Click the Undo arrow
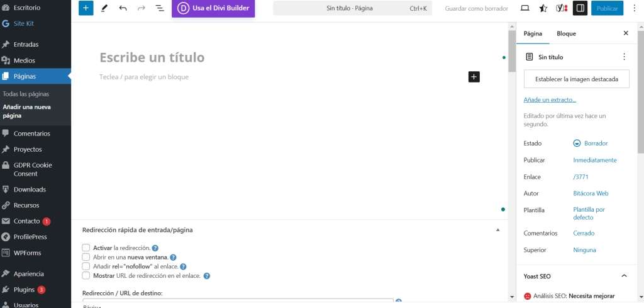This screenshot has width=644, height=308. (123, 8)
